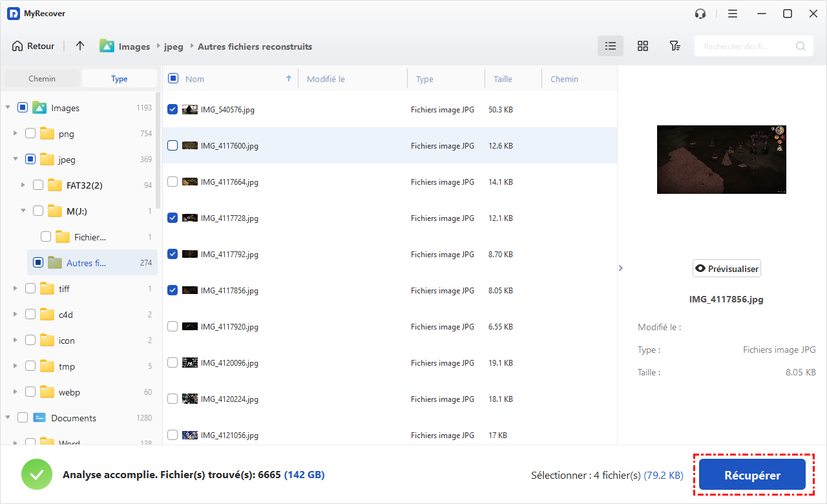The height and width of the screenshot is (504, 827).
Task: Click the Retour home icon
Action: pos(17,47)
